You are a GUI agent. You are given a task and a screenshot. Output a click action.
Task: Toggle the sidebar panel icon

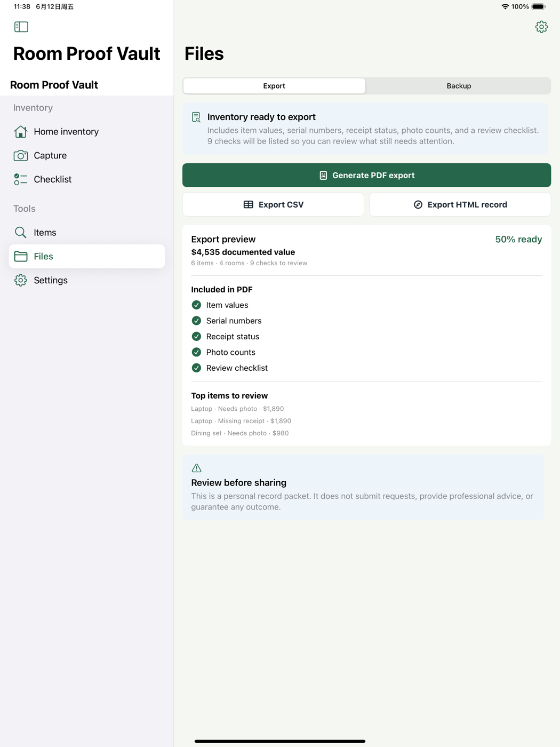[21, 27]
